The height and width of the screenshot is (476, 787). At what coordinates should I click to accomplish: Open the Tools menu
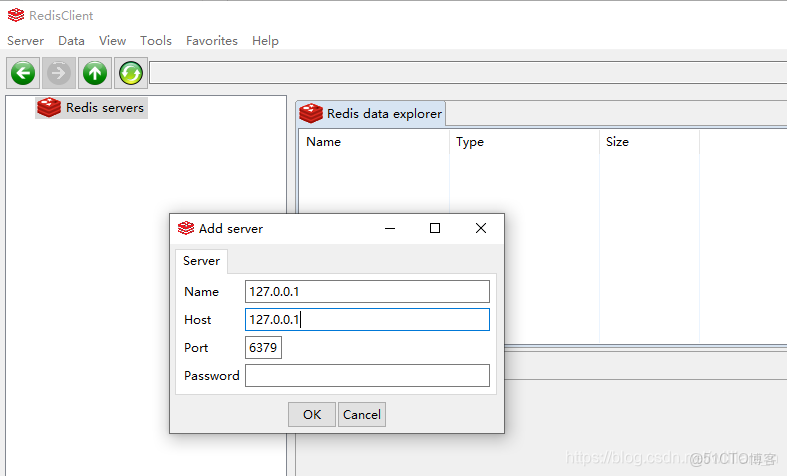(156, 41)
